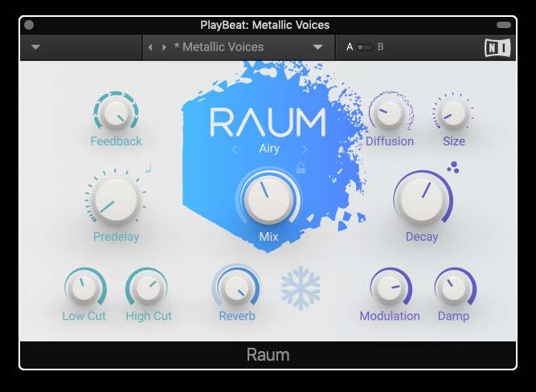Viewport: 536px width, 392px height.
Task: Click the Decay knob
Action: pos(423,201)
